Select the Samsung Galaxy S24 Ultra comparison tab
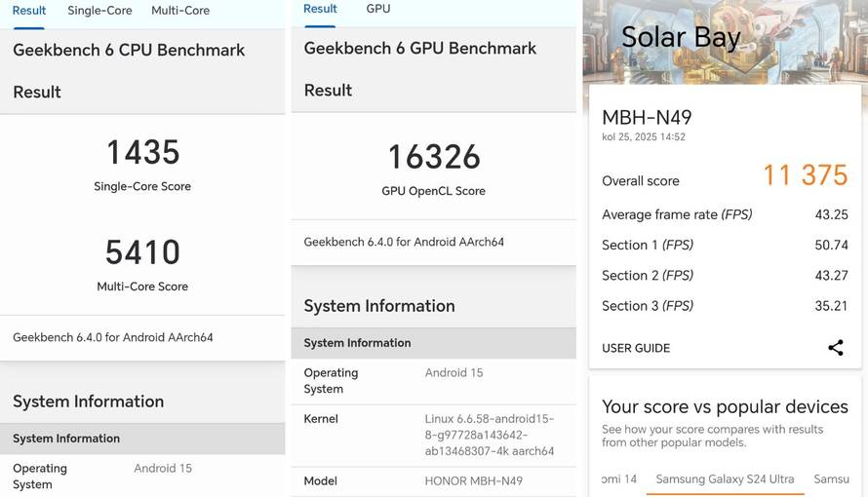Image resolution: width=868 pixels, height=497 pixels. coord(725,479)
